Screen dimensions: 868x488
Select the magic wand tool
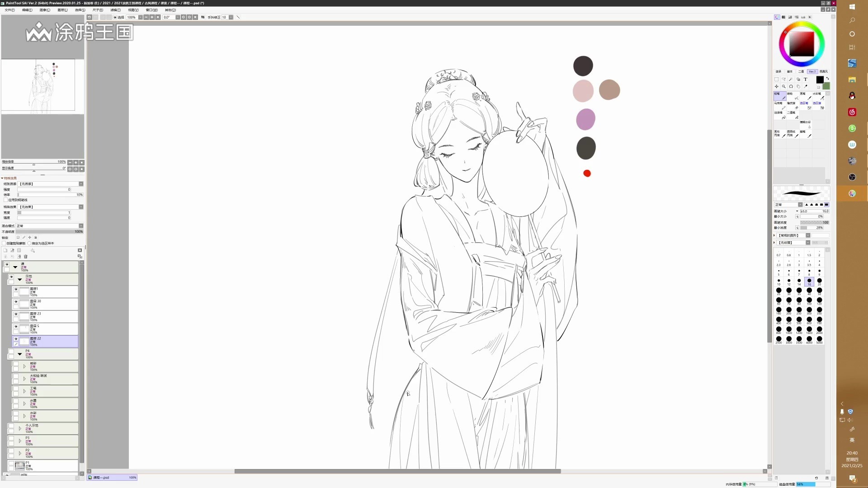pos(791,79)
